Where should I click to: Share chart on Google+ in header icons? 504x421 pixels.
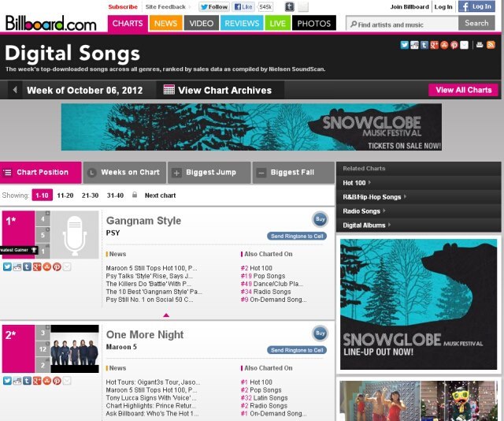pyautogui.click(x=434, y=45)
